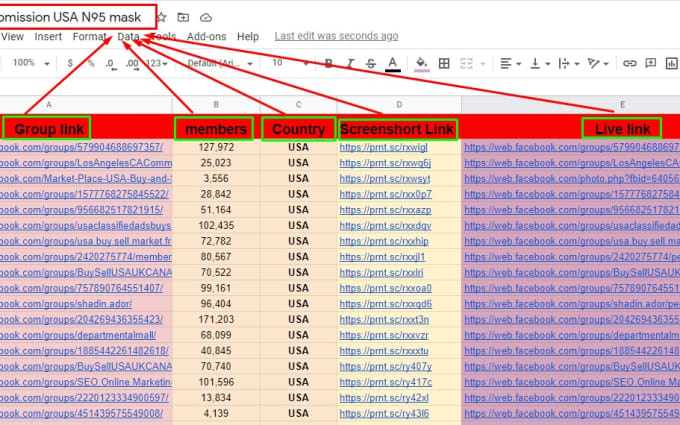Open the text color picker
The width and height of the screenshot is (680, 425).
[392, 64]
